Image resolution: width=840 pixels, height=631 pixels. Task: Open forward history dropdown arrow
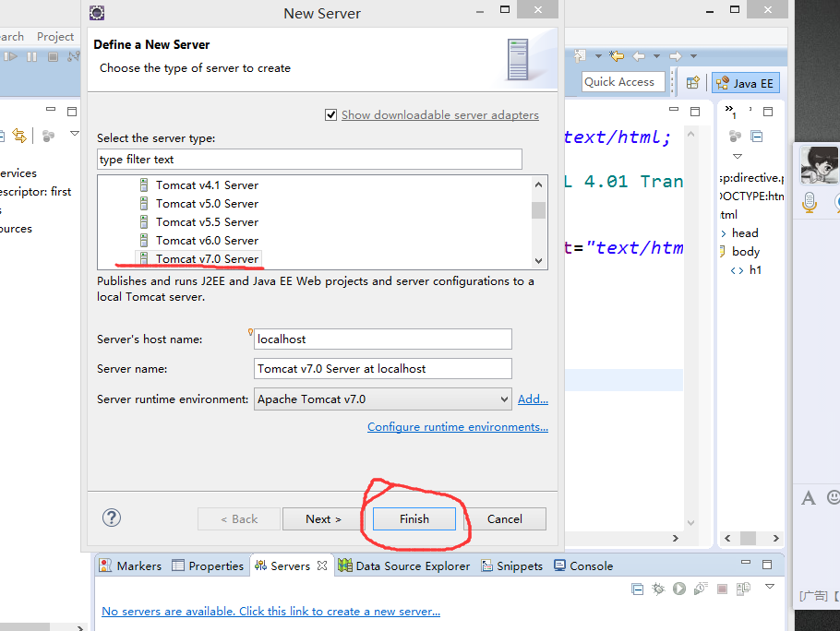point(693,56)
